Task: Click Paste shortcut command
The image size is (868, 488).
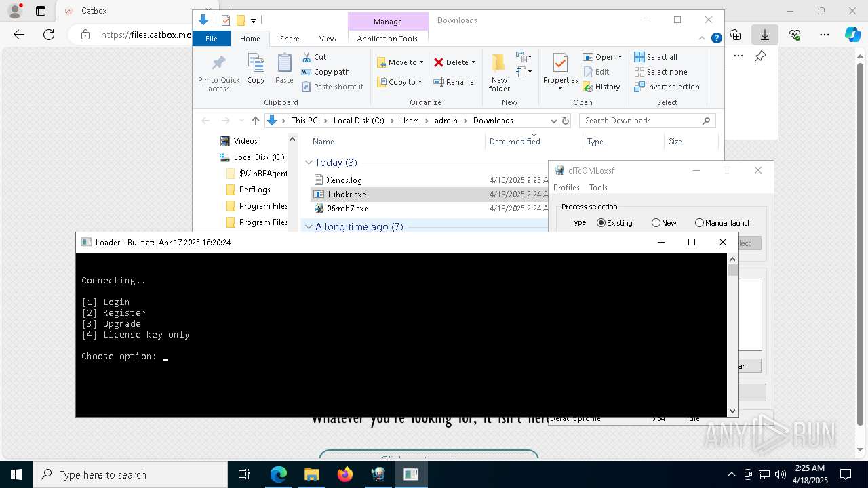Action: click(332, 87)
